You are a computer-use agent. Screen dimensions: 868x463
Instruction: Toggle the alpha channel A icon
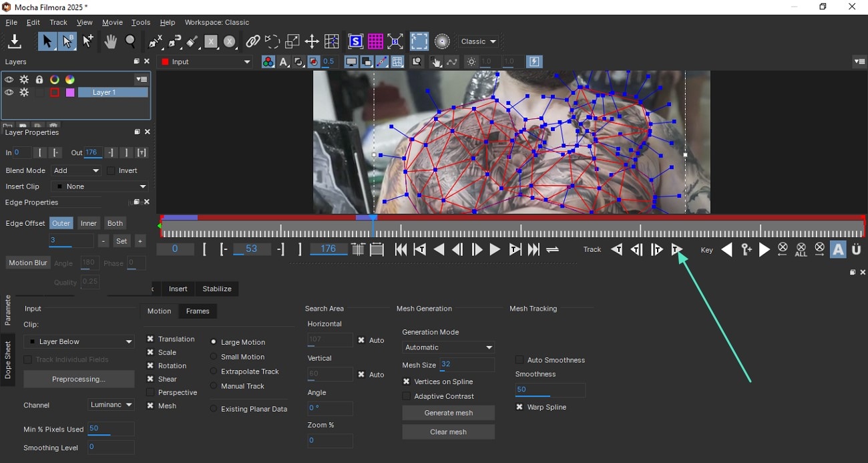[284, 62]
